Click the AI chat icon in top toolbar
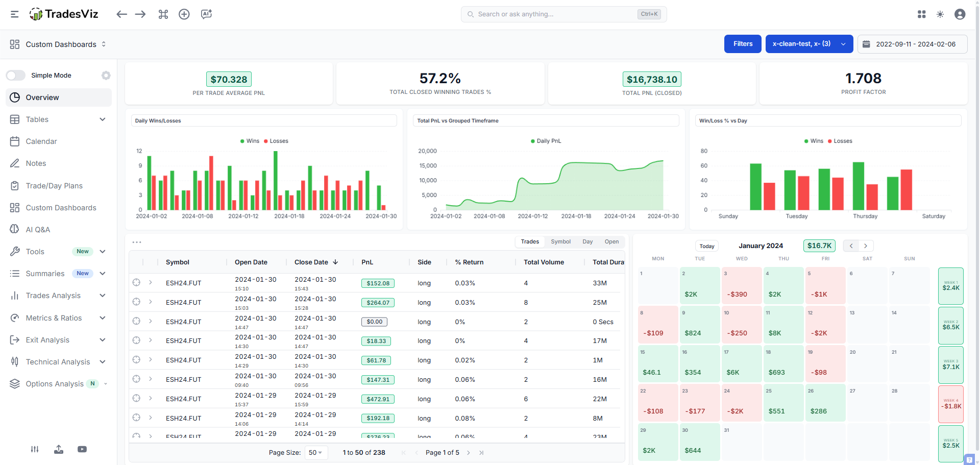The width and height of the screenshot is (980, 465). [206, 14]
